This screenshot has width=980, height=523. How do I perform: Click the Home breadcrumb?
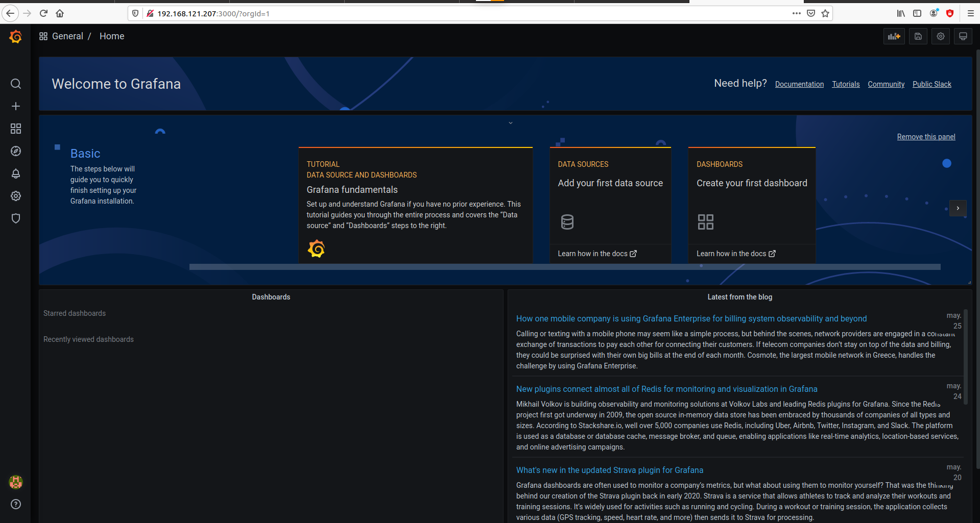pyautogui.click(x=112, y=36)
